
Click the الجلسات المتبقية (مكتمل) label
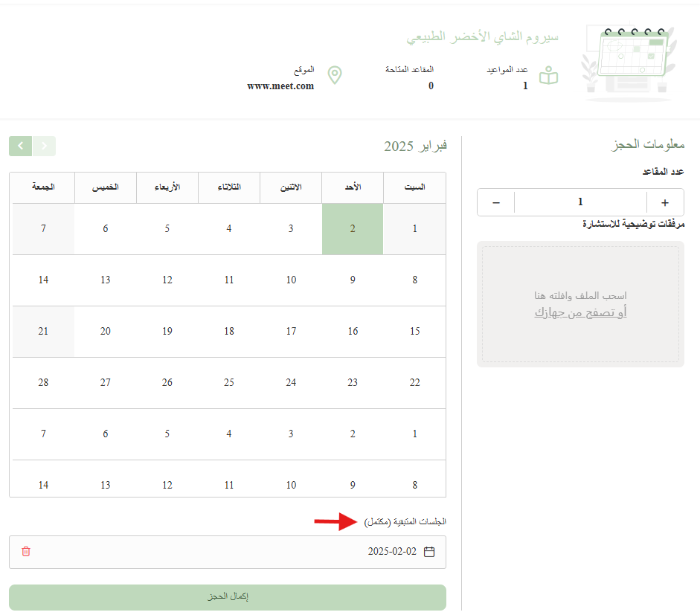coord(405,521)
